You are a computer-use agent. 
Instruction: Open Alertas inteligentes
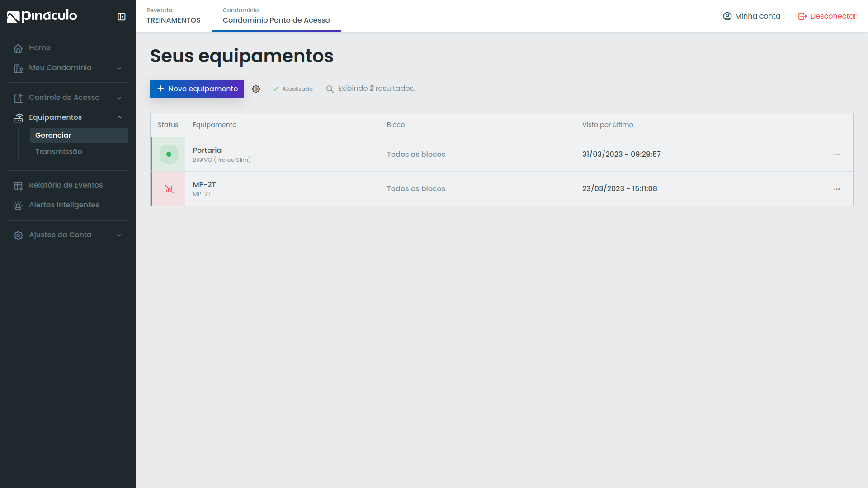(x=63, y=205)
